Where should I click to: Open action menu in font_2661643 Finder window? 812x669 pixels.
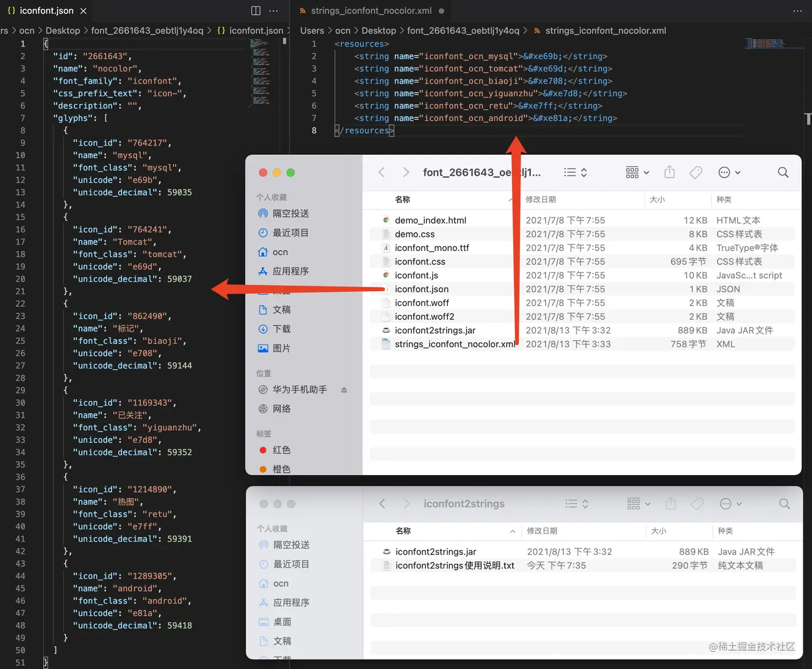click(730, 172)
